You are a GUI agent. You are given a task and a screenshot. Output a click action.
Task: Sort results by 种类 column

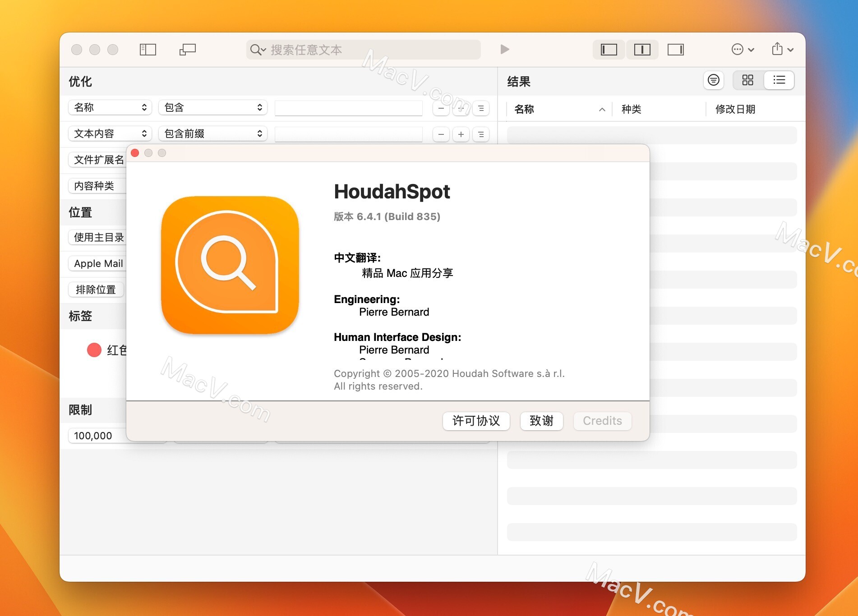(x=659, y=109)
